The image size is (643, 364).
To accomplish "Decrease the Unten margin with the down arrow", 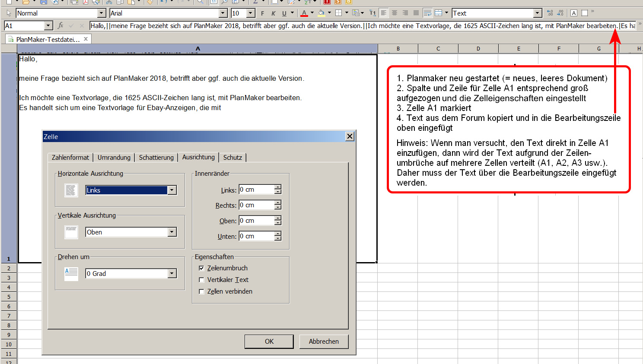I will click(278, 239).
